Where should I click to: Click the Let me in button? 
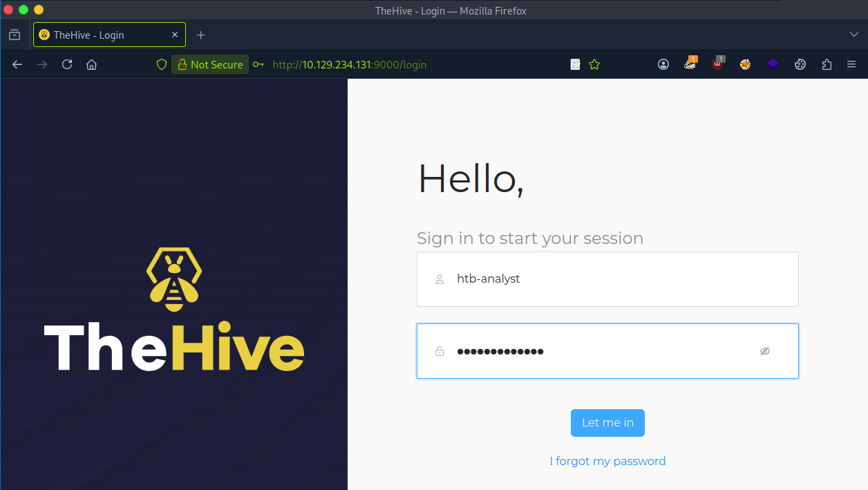[607, 422]
